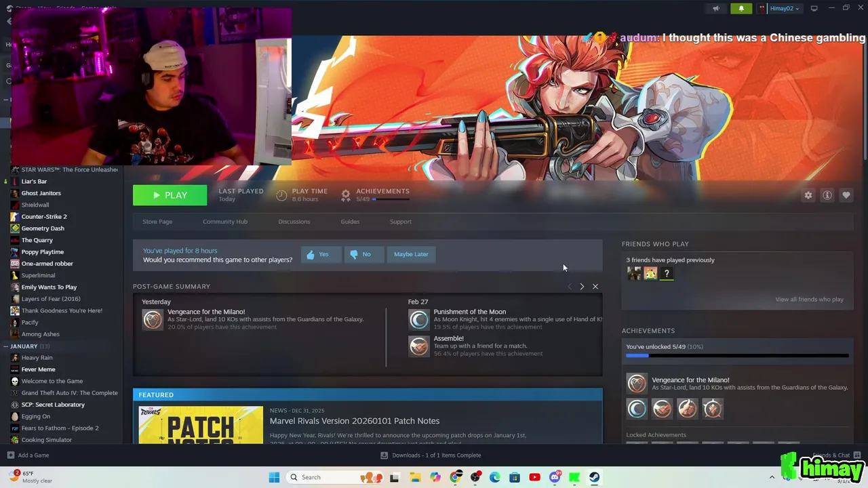Click the taskbar Search box

pyautogui.click(x=335, y=477)
